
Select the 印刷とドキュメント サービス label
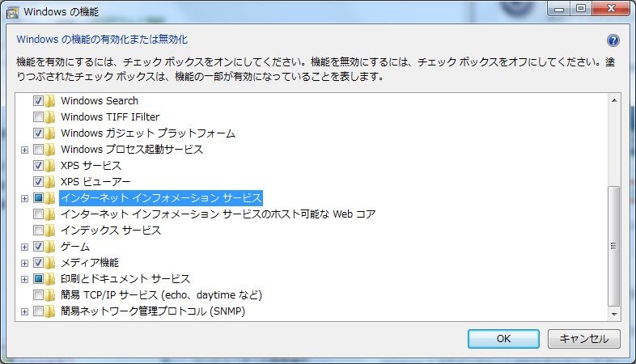(125, 279)
